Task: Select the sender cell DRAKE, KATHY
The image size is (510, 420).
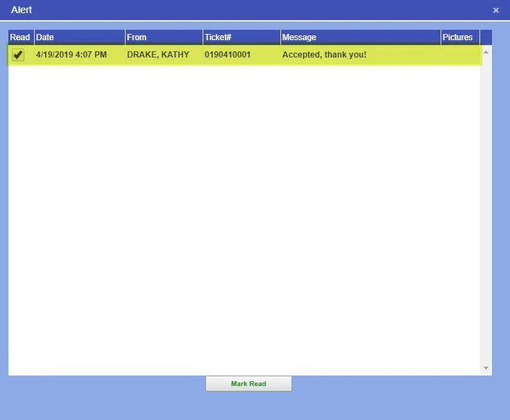Action: [x=158, y=55]
